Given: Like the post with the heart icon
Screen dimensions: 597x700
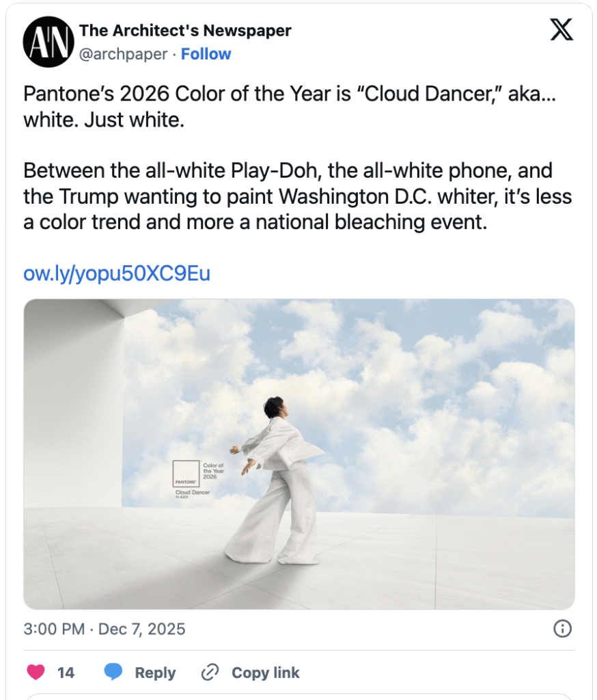Looking at the screenshot, I should tap(36, 673).
